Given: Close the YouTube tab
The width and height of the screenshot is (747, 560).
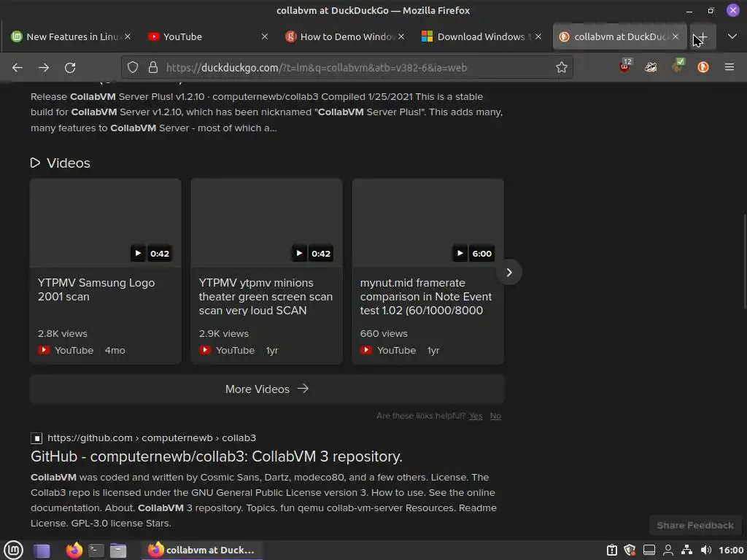Looking at the screenshot, I should (x=265, y=36).
